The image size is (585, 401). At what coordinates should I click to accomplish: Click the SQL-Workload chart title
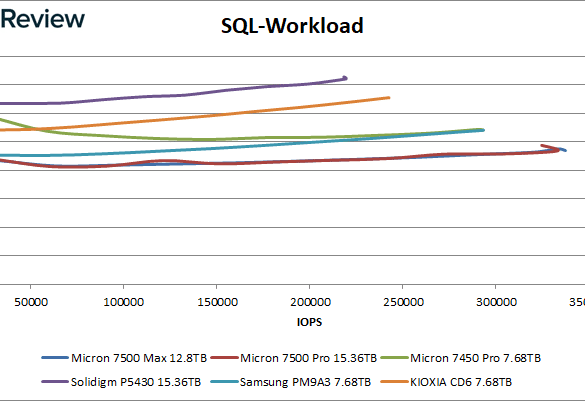292,26
